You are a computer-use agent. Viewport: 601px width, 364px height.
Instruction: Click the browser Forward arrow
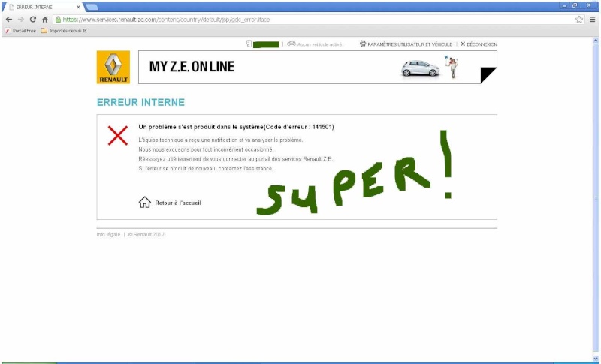21,19
